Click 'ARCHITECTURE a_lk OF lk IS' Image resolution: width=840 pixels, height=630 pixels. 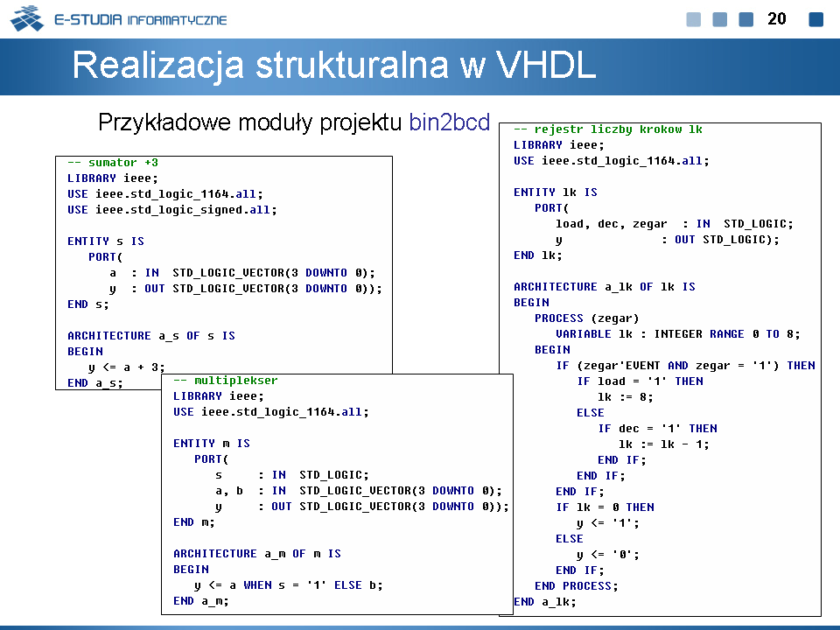[605, 287]
